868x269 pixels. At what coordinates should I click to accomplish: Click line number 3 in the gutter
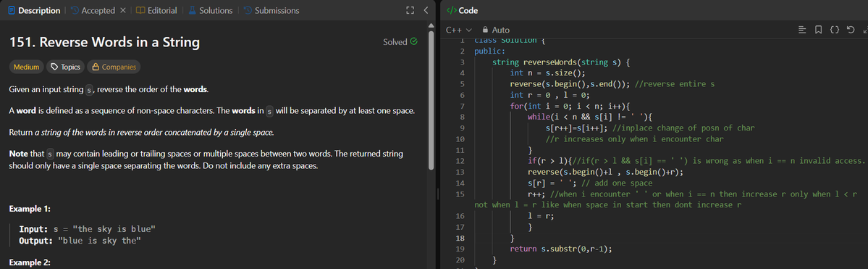[462, 62]
